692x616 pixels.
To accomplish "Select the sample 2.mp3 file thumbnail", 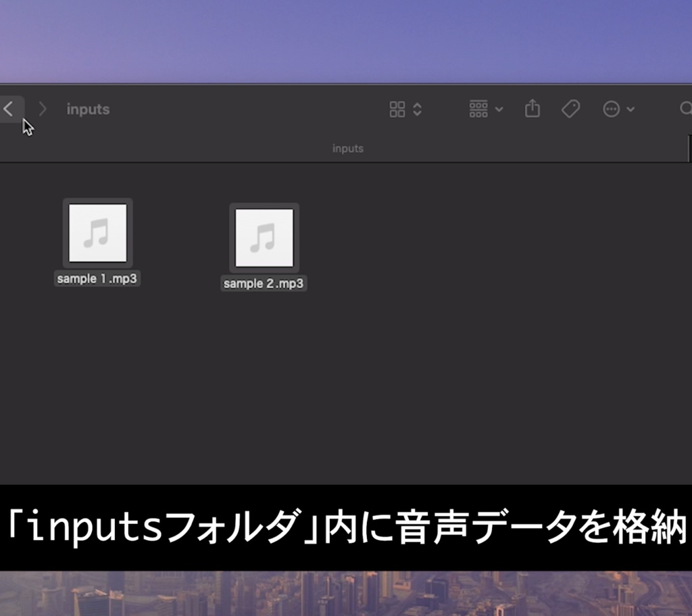I will (x=264, y=237).
